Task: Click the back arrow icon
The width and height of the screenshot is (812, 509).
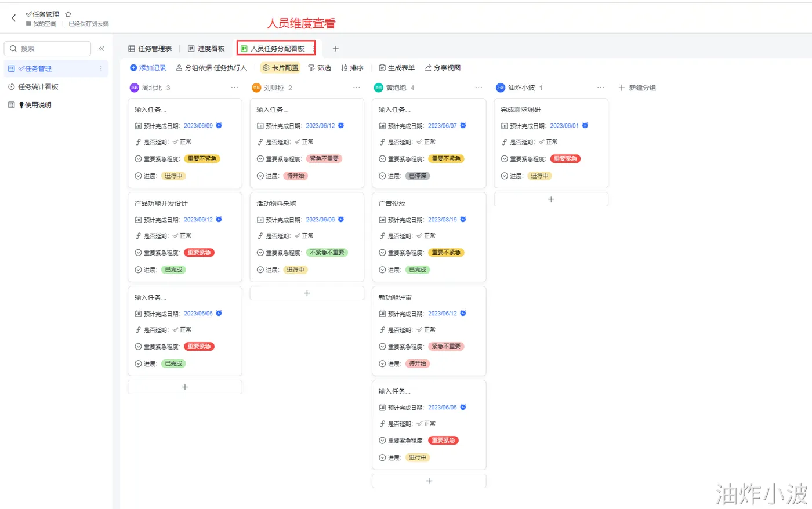Action: (x=13, y=19)
